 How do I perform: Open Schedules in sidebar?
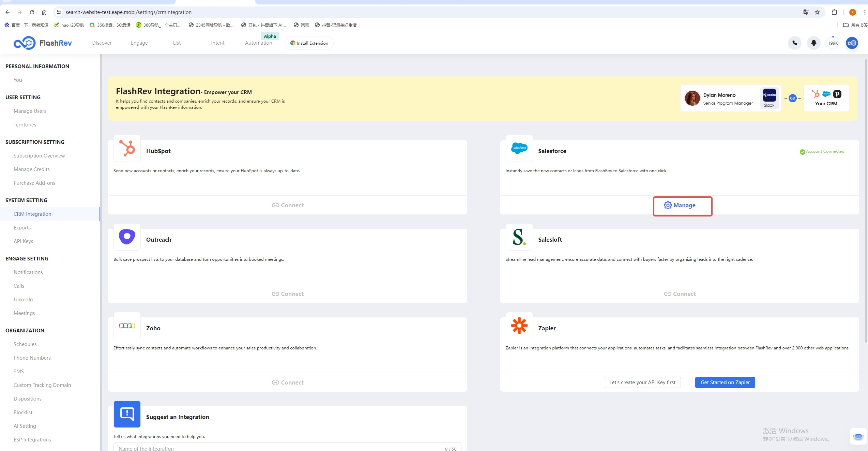(25, 344)
